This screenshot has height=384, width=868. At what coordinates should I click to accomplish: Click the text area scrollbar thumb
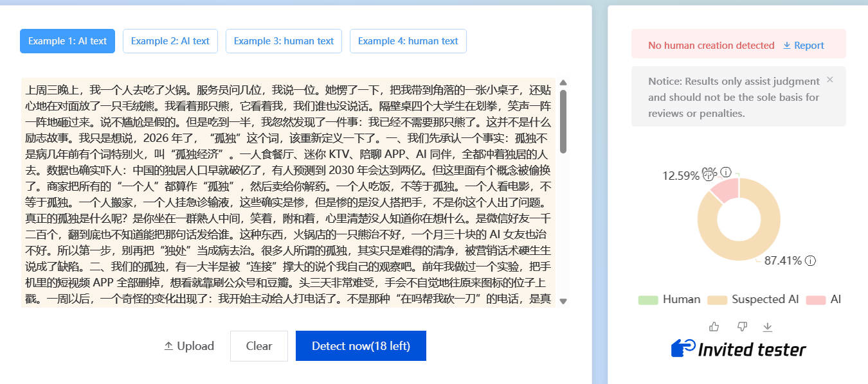[563, 121]
